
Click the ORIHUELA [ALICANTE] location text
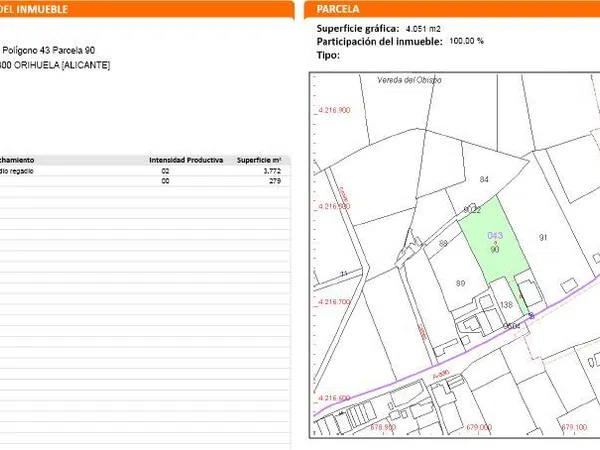click(x=62, y=64)
